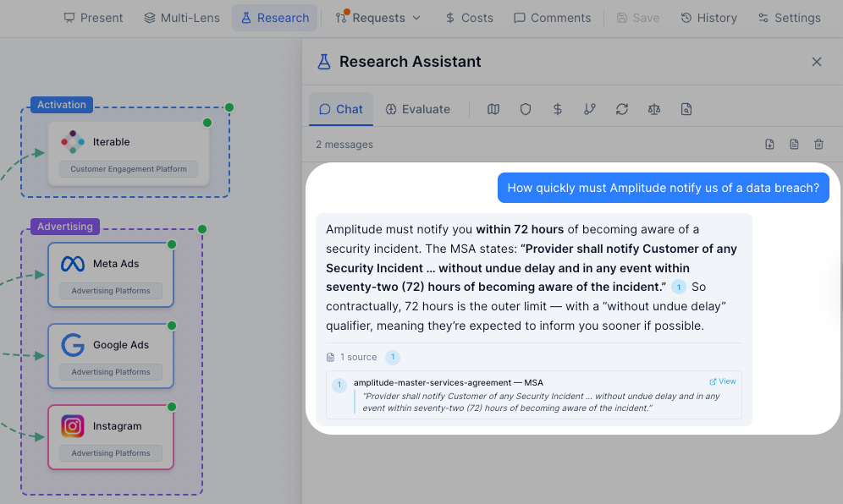Expand the 1 source citation list

(356, 357)
